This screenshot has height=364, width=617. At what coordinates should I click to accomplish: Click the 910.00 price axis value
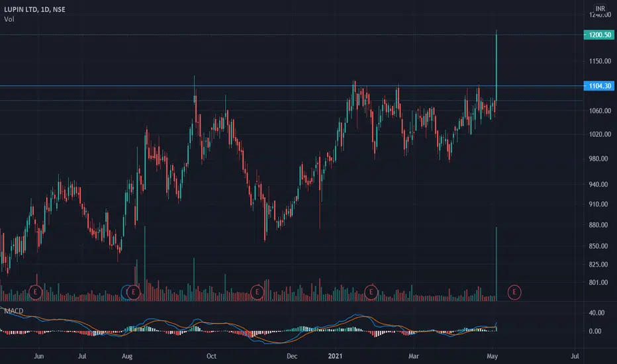(x=600, y=205)
